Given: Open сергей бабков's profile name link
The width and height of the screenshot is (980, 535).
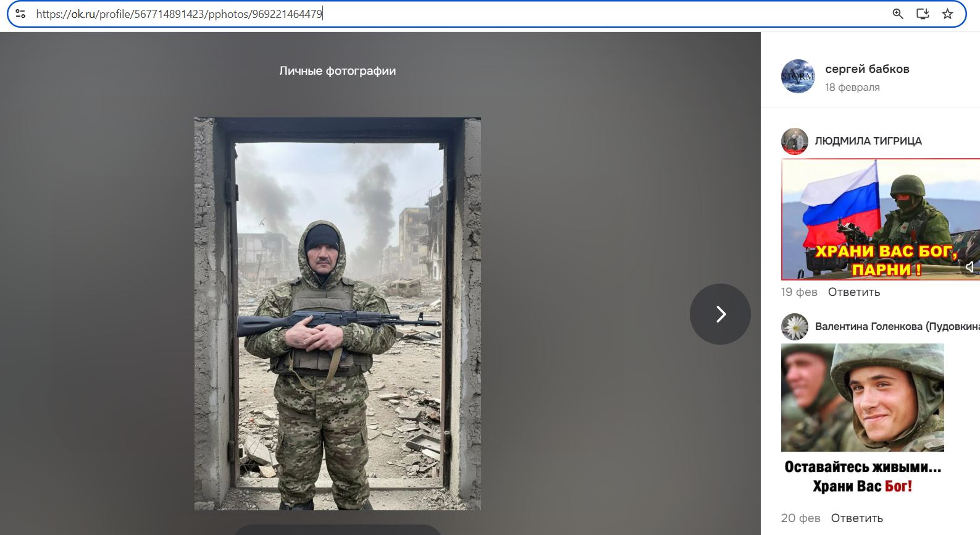Looking at the screenshot, I should tap(867, 69).
